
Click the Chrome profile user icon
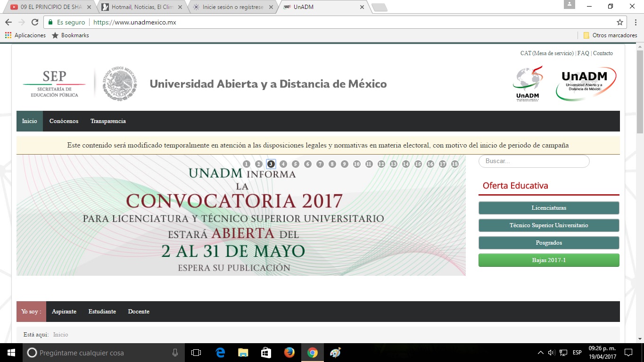[570, 4]
